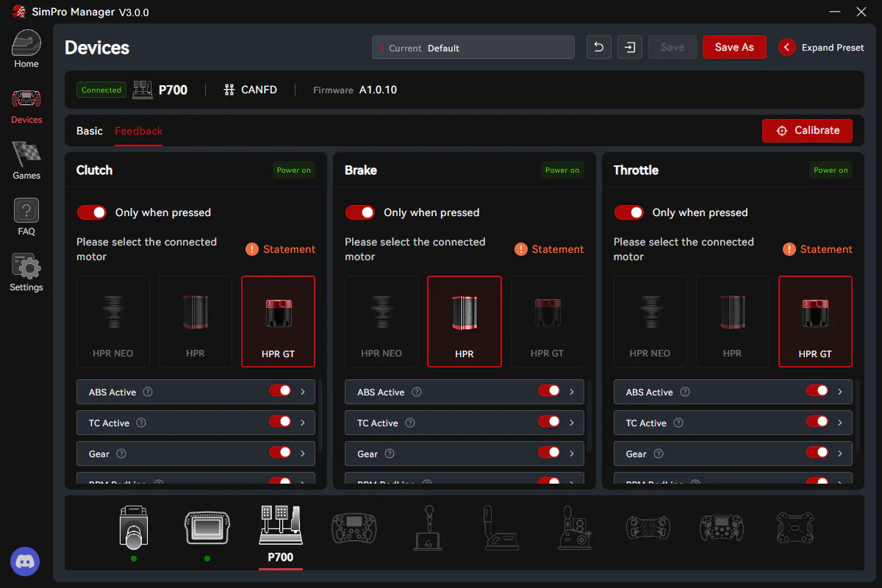Viewport: 882px width, 588px height.
Task: Open the Settings sidebar section
Action: click(26, 273)
